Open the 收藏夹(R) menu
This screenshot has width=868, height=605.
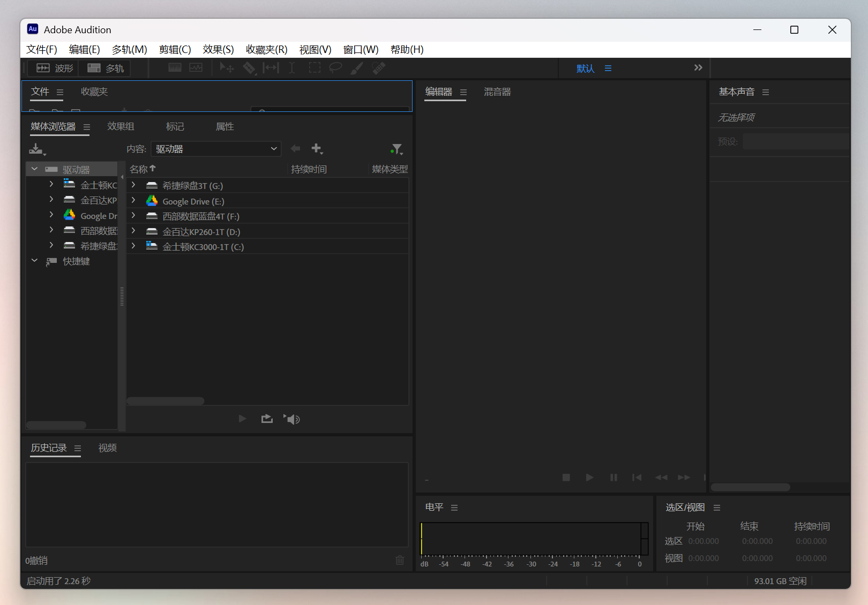(267, 49)
